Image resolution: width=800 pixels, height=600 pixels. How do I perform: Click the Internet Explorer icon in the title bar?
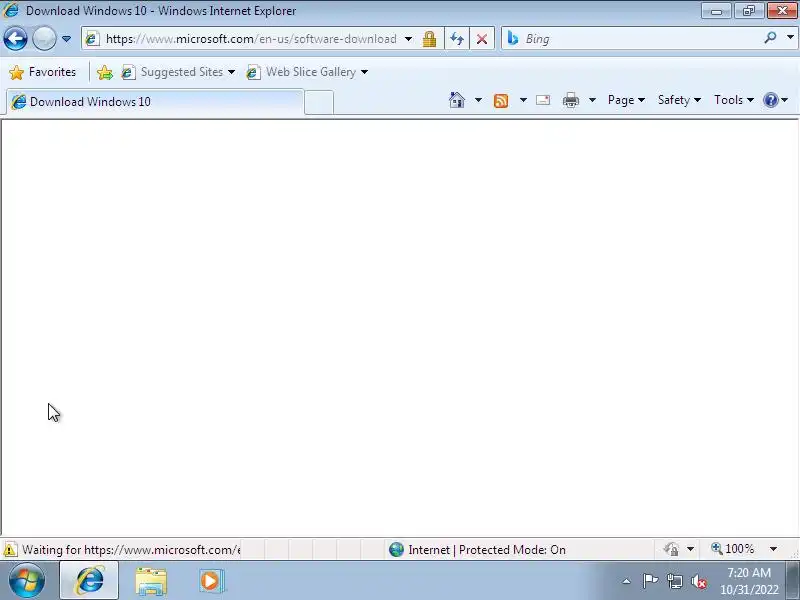pos(11,10)
